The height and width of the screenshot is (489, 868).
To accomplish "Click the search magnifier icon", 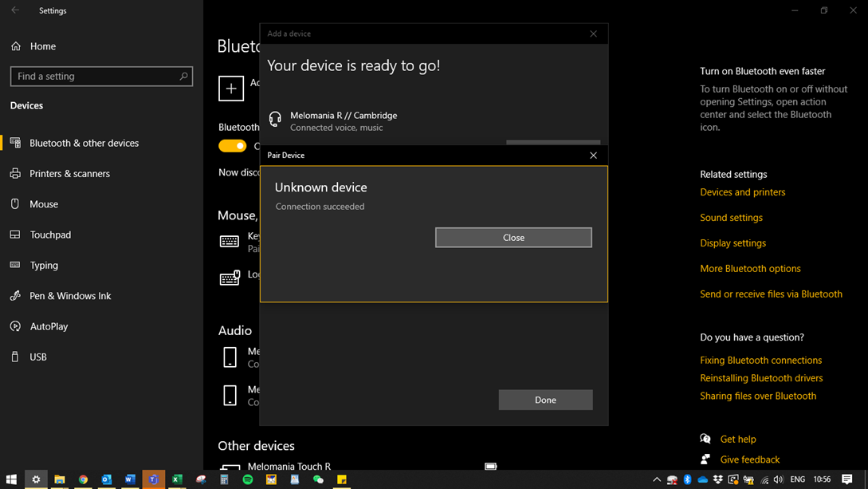I will [183, 77].
